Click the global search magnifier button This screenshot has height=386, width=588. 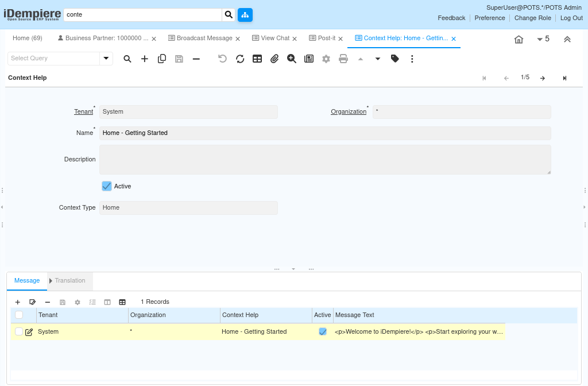[229, 14]
